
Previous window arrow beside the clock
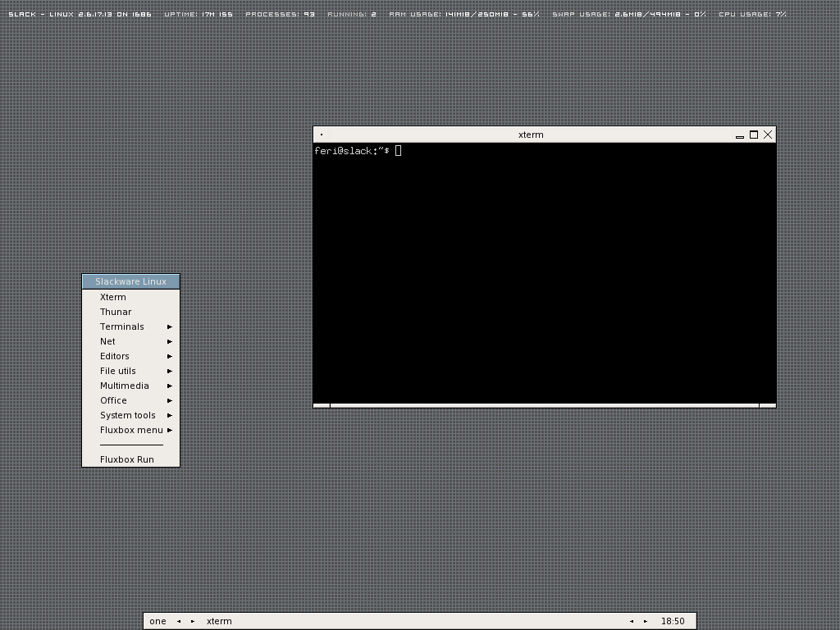click(632, 622)
